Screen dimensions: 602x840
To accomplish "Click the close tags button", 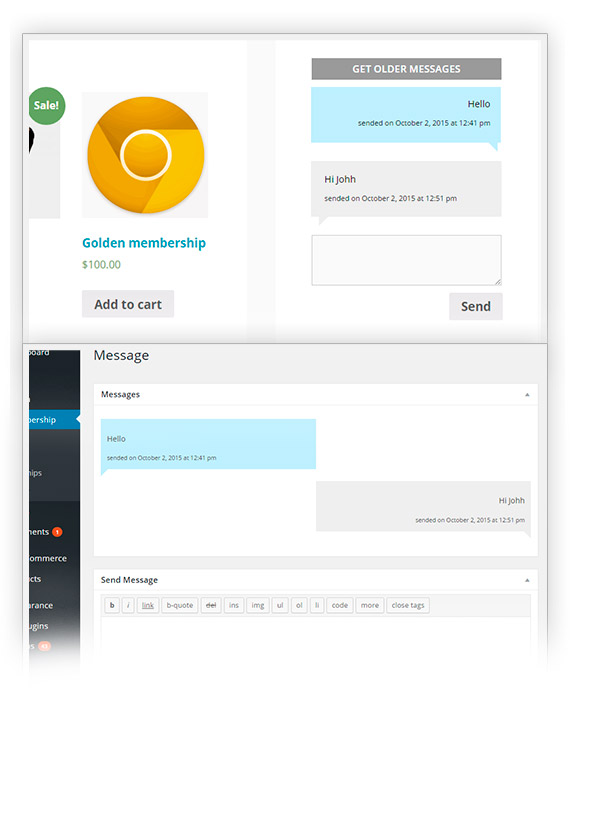I will [408, 605].
